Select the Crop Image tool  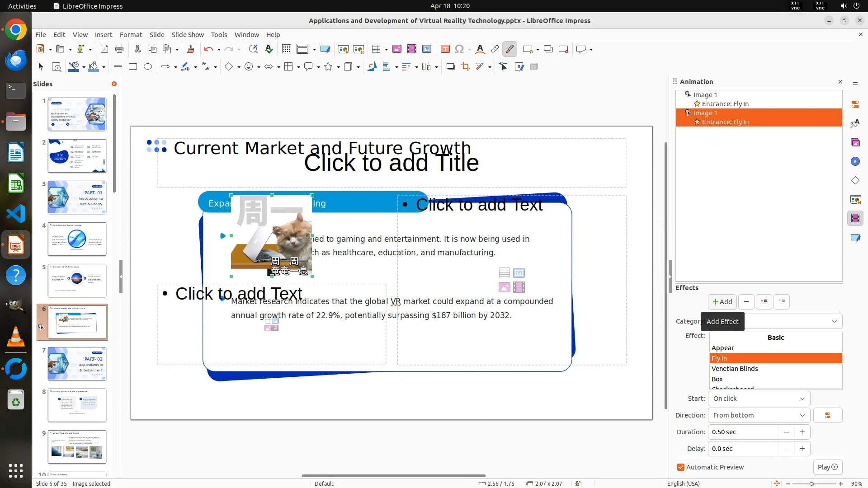[465, 67]
